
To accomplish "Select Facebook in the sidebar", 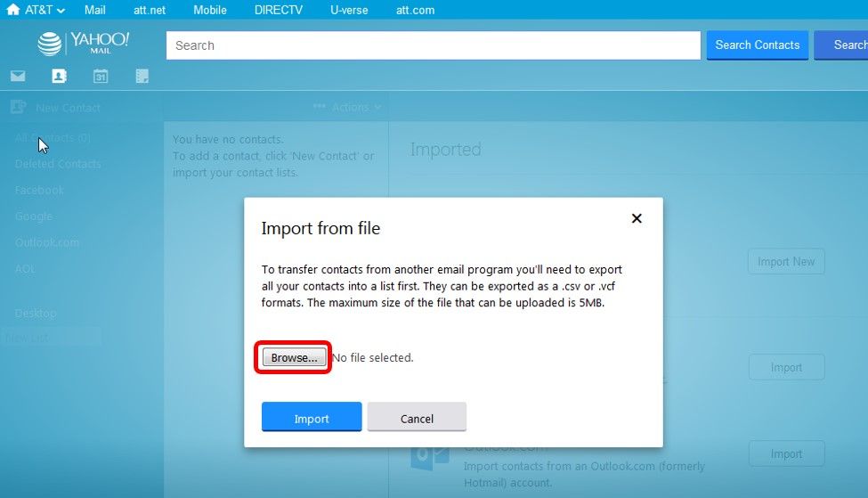I will pyautogui.click(x=39, y=190).
